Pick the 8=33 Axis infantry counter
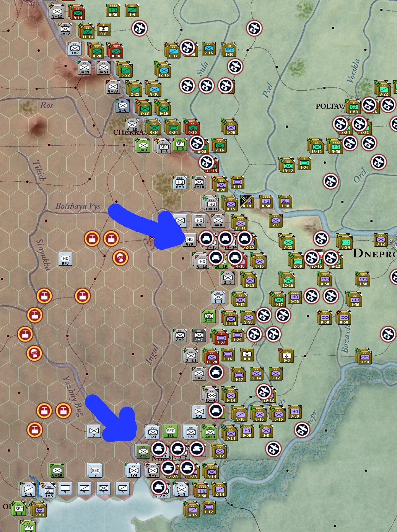This screenshot has width=397, height=532. [113, 87]
